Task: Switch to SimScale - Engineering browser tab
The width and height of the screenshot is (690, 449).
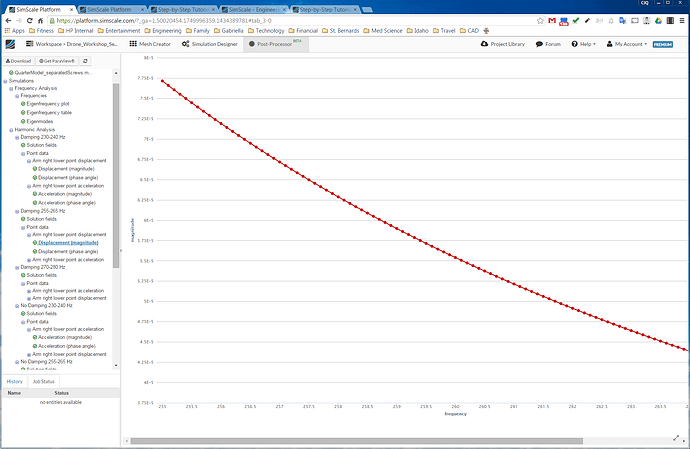Action: (x=253, y=9)
